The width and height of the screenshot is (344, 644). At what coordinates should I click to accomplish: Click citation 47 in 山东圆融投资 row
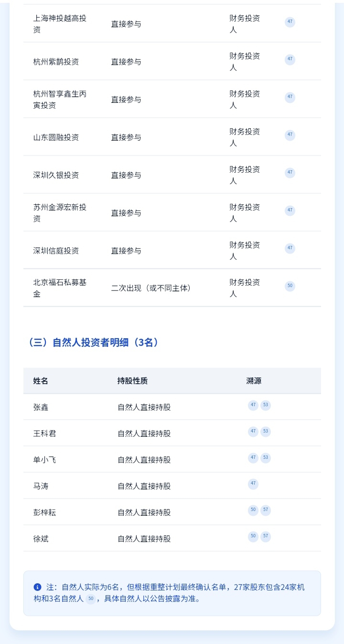pos(290,135)
